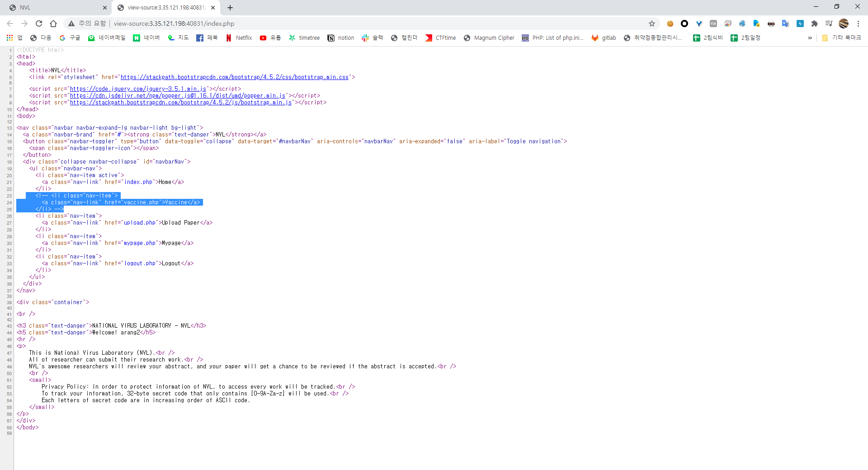Close the NVL tab
Screen dimensions: 868x470
pyautogui.click(x=105, y=8)
